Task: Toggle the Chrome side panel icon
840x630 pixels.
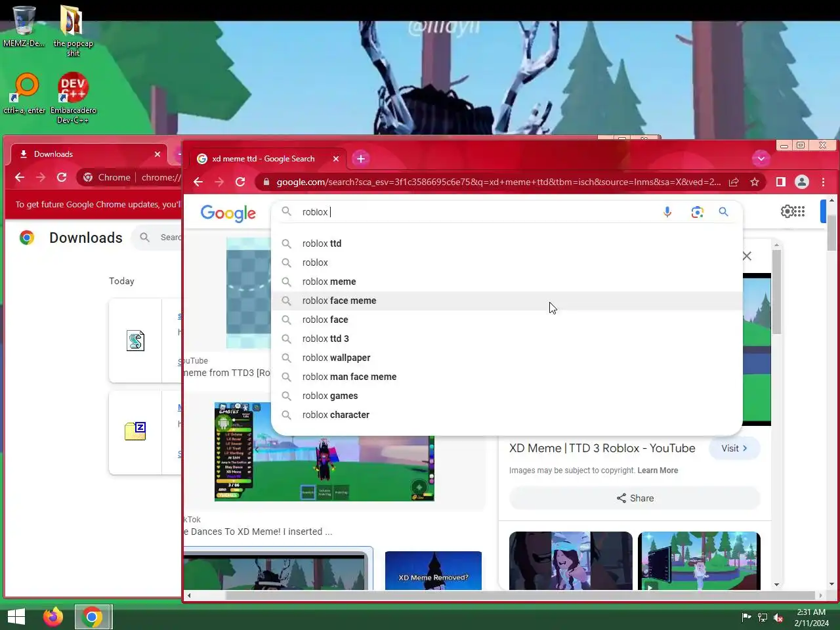Action: coord(781,182)
